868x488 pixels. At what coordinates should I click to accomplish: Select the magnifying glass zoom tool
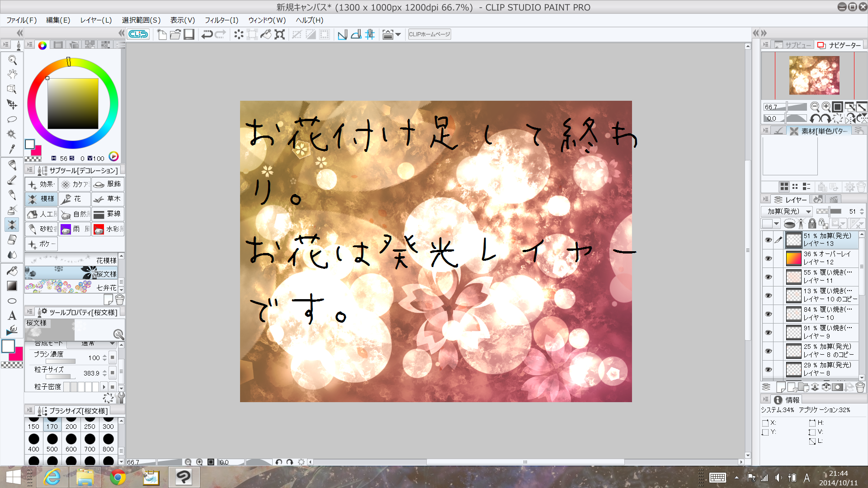[x=12, y=60]
